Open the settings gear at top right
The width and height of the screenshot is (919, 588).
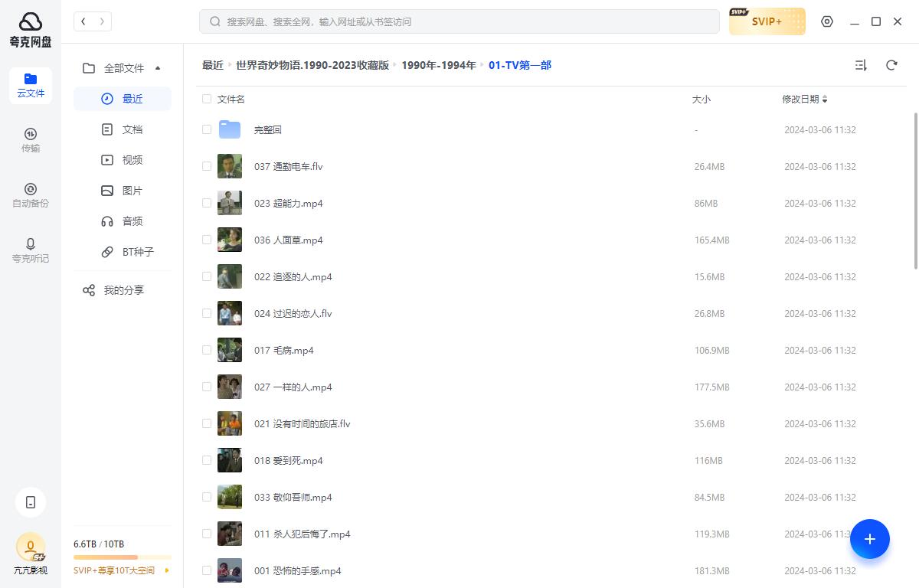click(x=827, y=21)
